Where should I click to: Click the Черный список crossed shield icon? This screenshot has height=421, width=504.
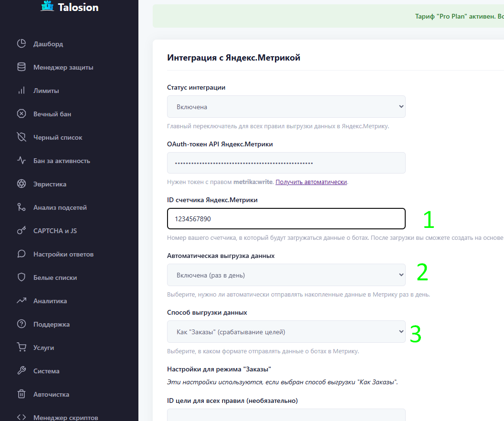pyautogui.click(x=21, y=137)
